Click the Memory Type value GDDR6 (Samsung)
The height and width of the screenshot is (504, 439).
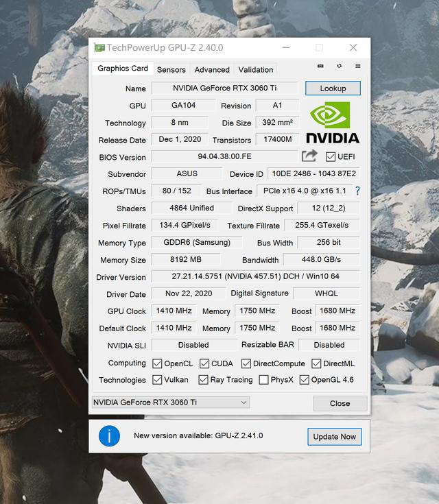197,242
